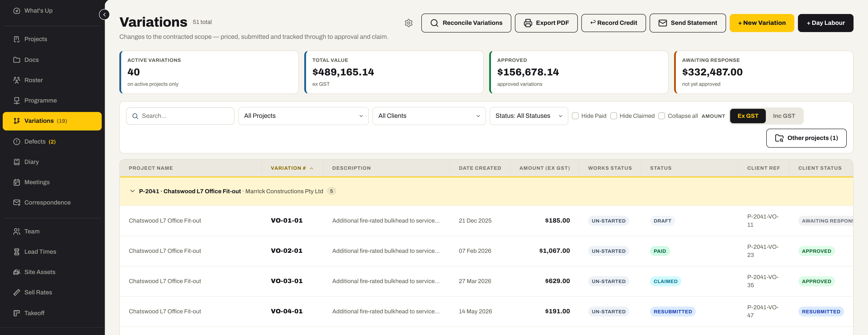Sort by Variation # column header

click(x=292, y=168)
